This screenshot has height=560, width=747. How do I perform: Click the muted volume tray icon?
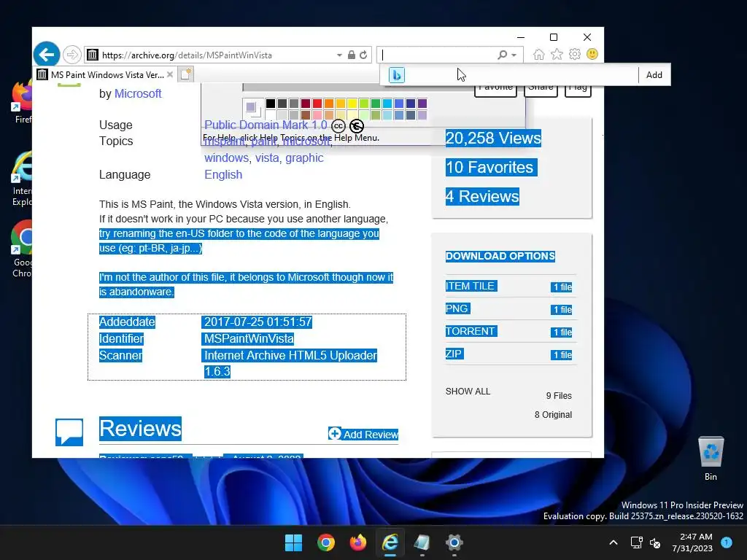[x=655, y=542]
